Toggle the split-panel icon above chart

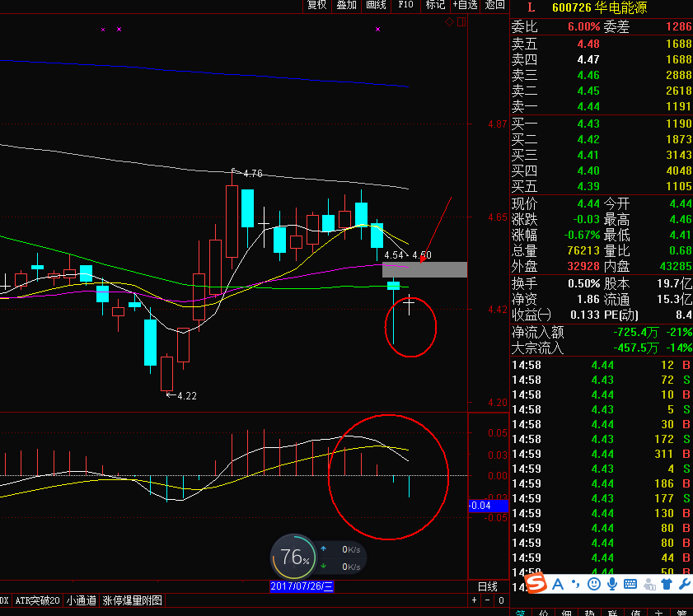pyautogui.click(x=461, y=21)
